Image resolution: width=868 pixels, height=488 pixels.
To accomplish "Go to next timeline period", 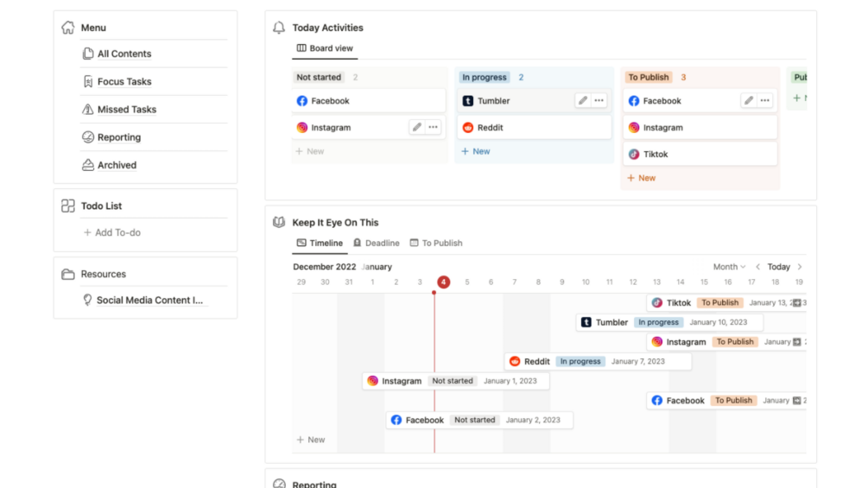I will click(x=800, y=267).
